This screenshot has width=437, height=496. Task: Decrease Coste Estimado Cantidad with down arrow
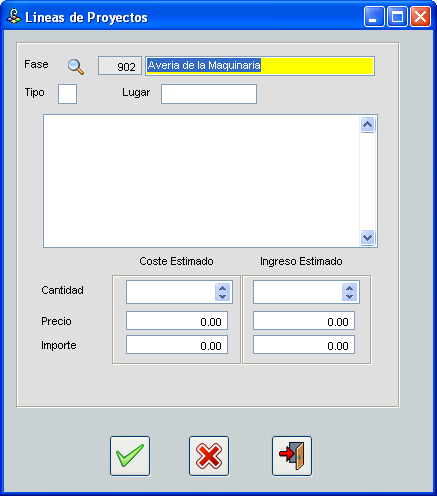[223, 296]
